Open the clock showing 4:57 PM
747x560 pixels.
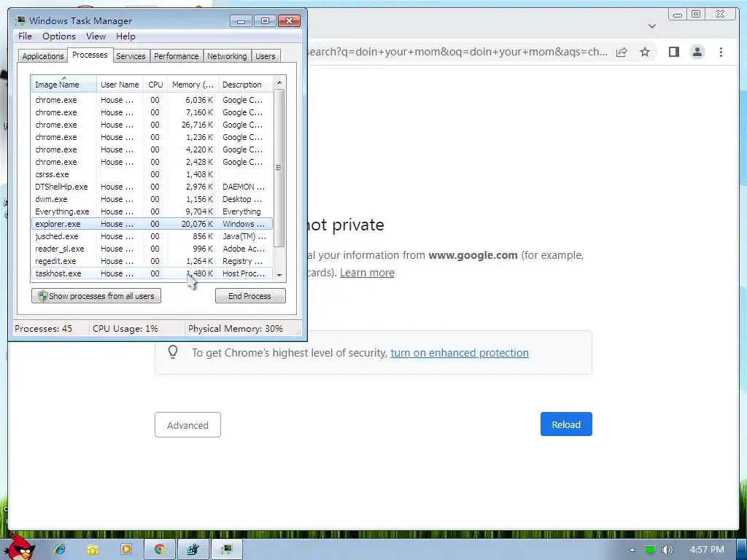coord(706,550)
